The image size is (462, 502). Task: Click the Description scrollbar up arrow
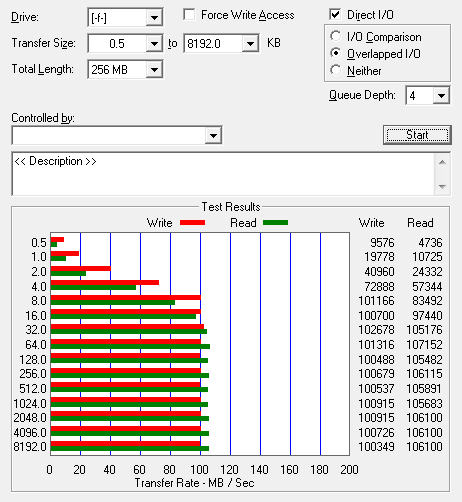coord(442,162)
